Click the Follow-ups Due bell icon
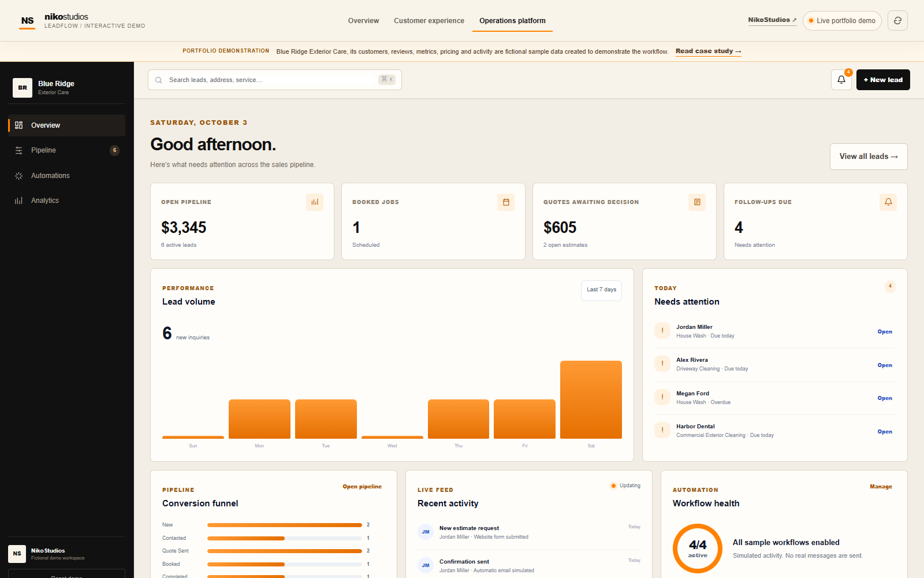Viewport: 924px width, 578px height. tap(888, 202)
